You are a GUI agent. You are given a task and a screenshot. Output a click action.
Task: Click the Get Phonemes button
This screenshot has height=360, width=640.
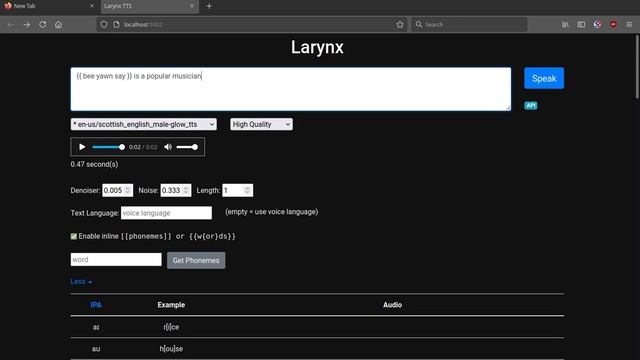(196, 260)
